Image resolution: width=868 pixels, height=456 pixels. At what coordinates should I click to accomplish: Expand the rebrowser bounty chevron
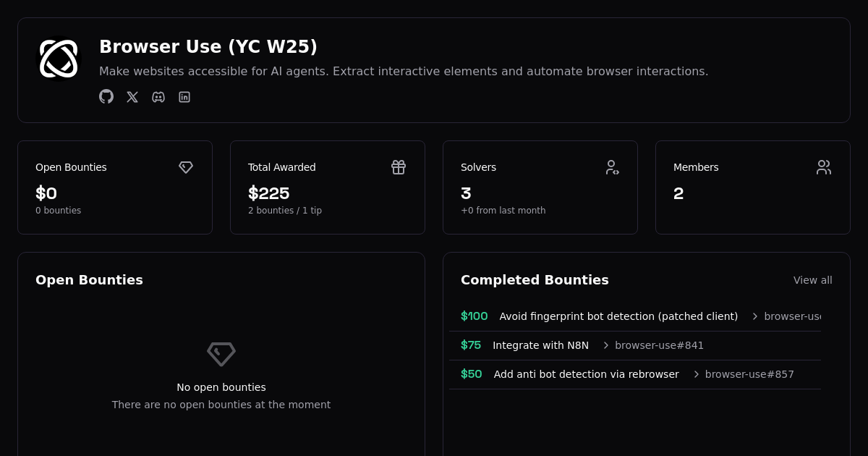click(x=695, y=374)
